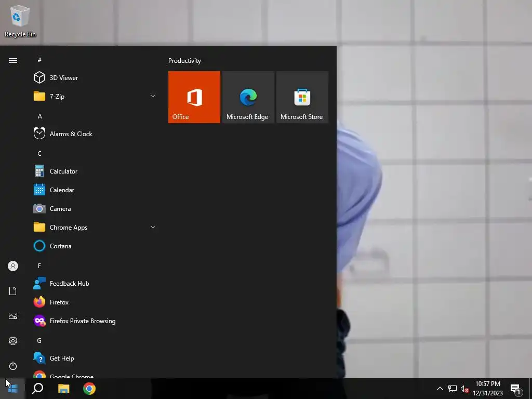532x399 pixels.
Task: Open Pictures from Start sidebar
Action: [x=13, y=316]
